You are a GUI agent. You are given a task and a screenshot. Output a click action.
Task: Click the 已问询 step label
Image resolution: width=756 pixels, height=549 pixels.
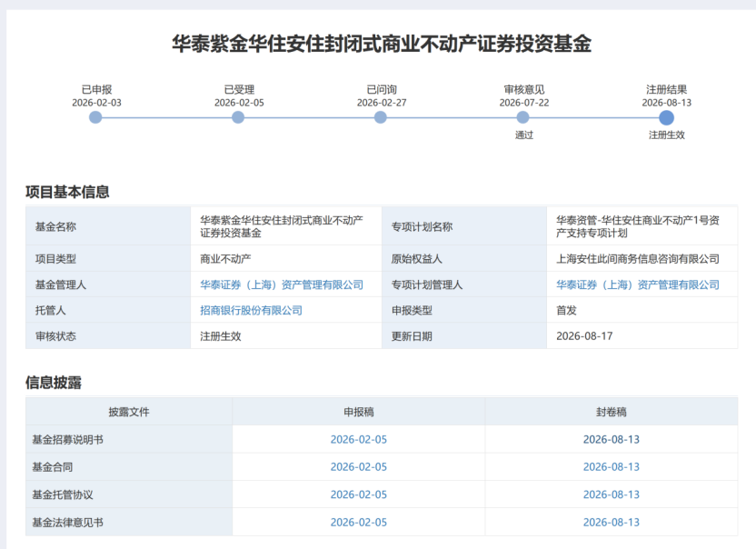pos(382,90)
